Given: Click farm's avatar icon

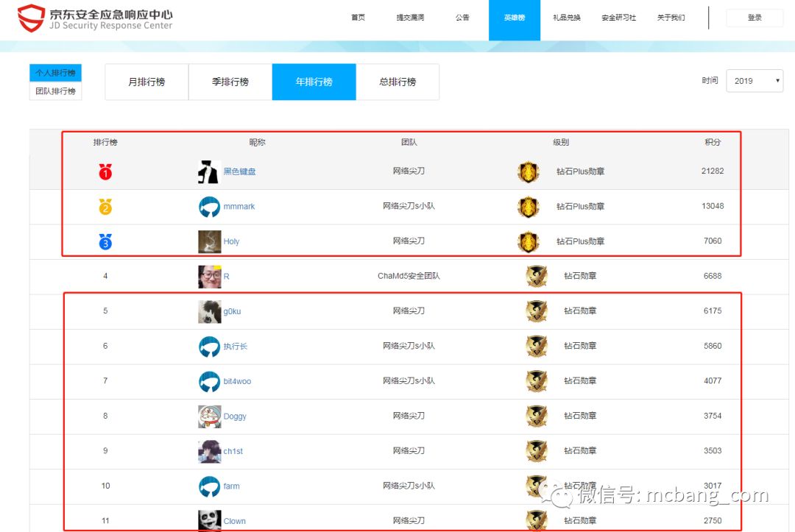Looking at the screenshot, I should 209,486.
